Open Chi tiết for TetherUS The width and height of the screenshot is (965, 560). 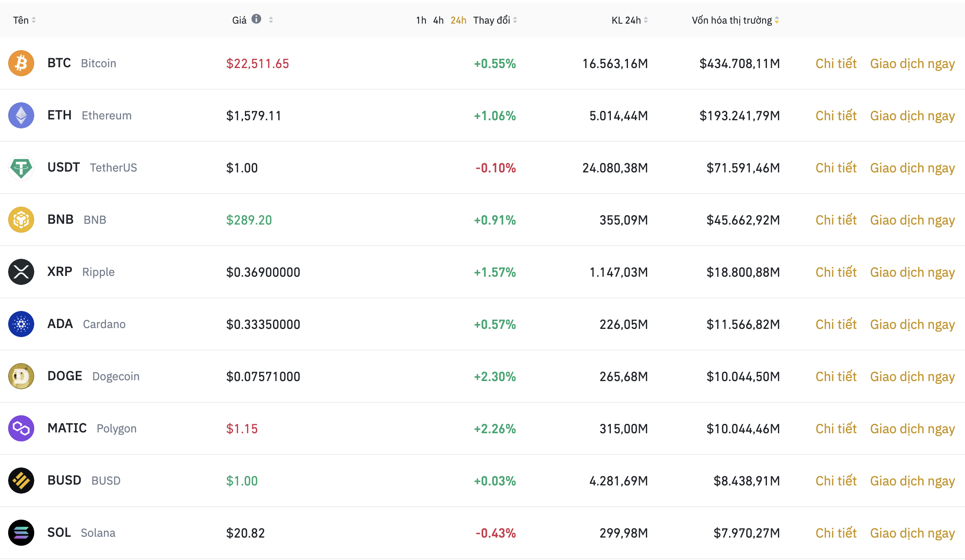tap(836, 168)
